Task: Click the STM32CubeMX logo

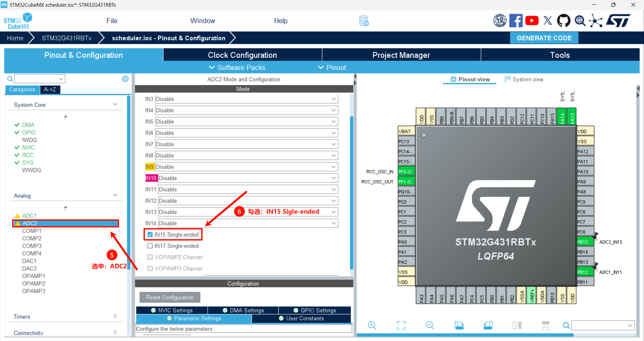Action: point(18,21)
